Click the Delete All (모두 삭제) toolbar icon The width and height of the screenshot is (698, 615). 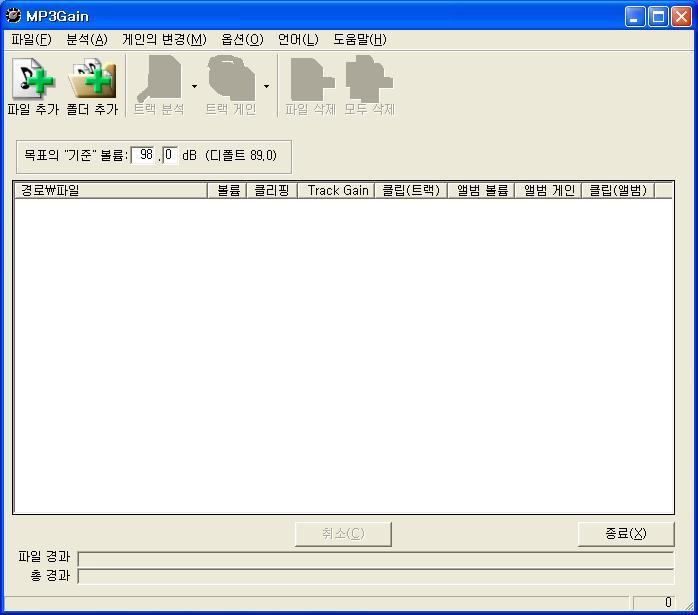pyautogui.click(x=369, y=79)
